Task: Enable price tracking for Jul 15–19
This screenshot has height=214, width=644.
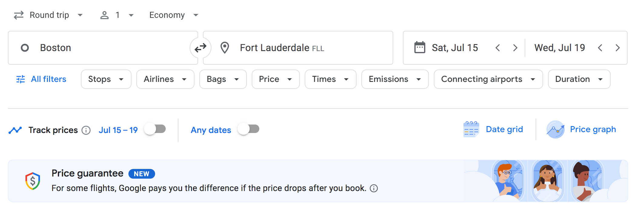Action: pyautogui.click(x=155, y=129)
